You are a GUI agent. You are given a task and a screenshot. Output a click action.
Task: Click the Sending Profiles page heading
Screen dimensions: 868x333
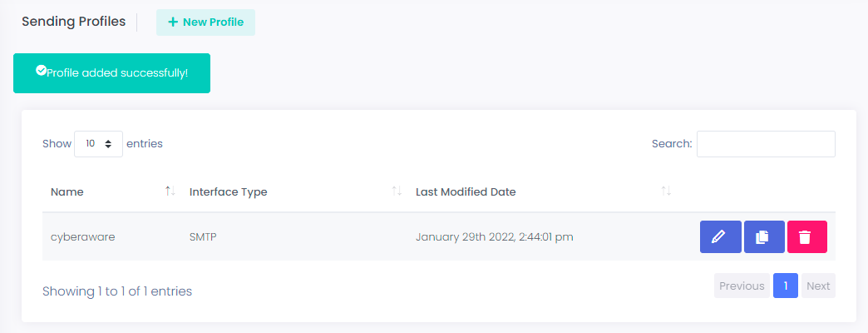[x=74, y=22]
